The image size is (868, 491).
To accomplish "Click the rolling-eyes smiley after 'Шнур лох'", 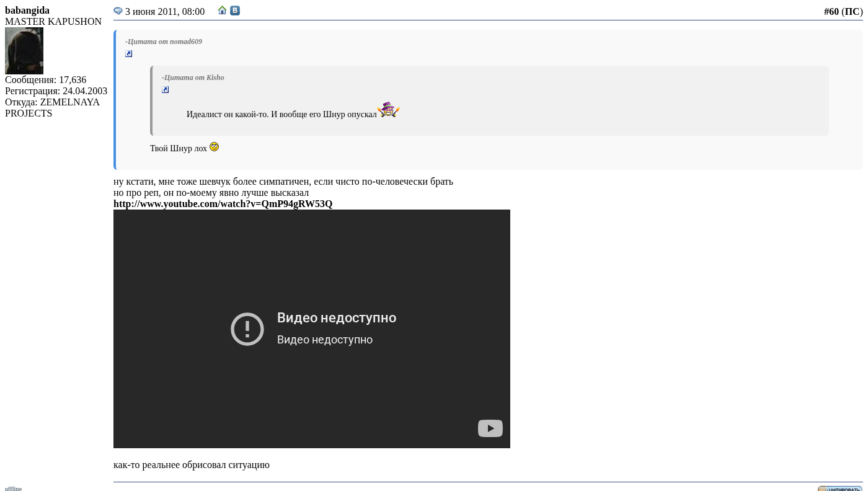I will click(214, 147).
